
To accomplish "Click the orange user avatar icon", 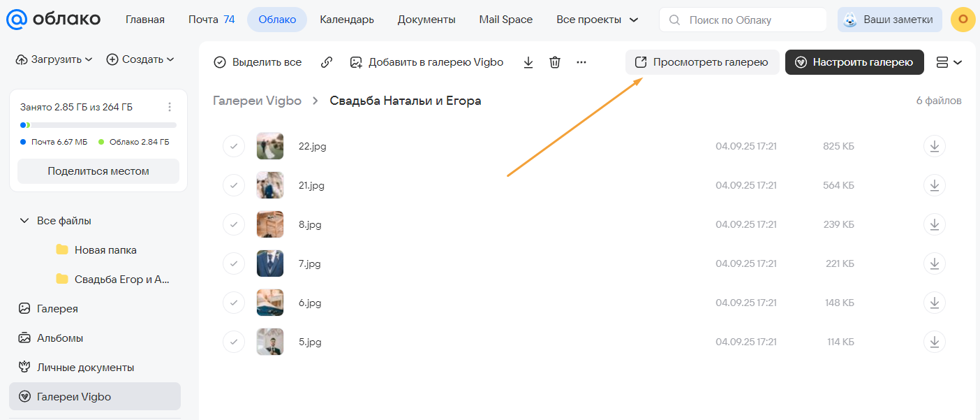I will coord(963,20).
